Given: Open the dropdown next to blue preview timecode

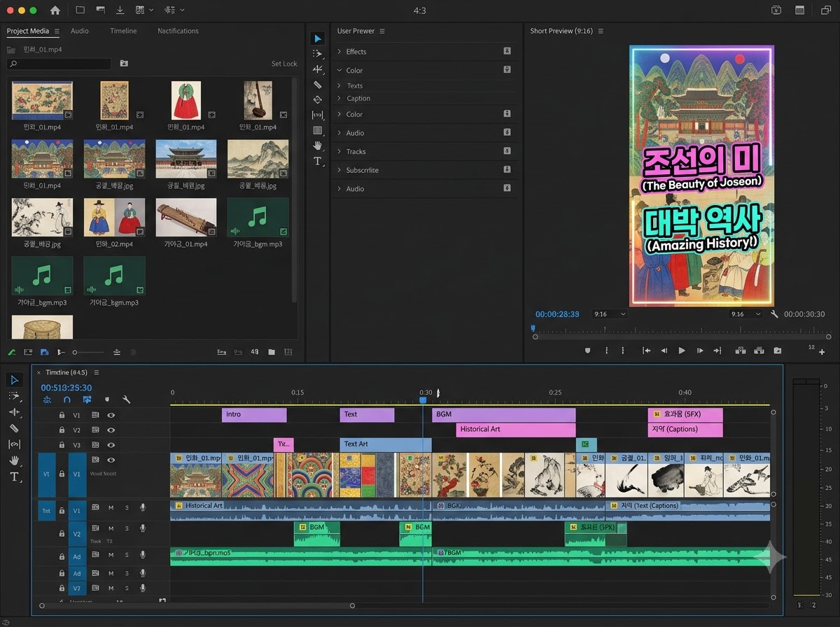Looking at the screenshot, I should [x=610, y=314].
